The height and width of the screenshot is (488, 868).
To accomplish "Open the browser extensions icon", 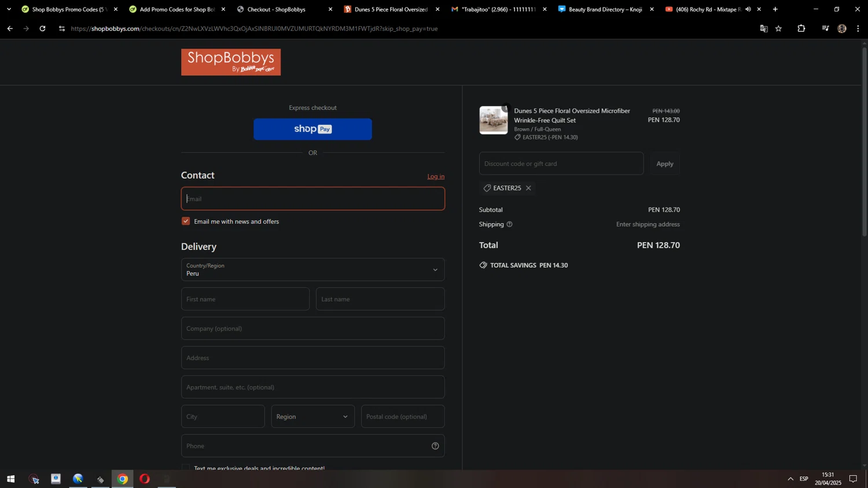I will pos(801,28).
